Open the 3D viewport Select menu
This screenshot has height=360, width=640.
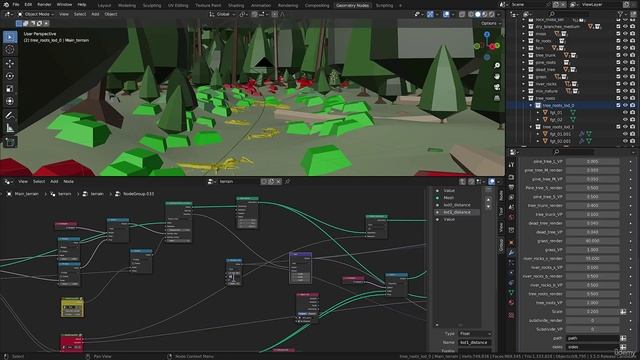[x=80, y=14]
